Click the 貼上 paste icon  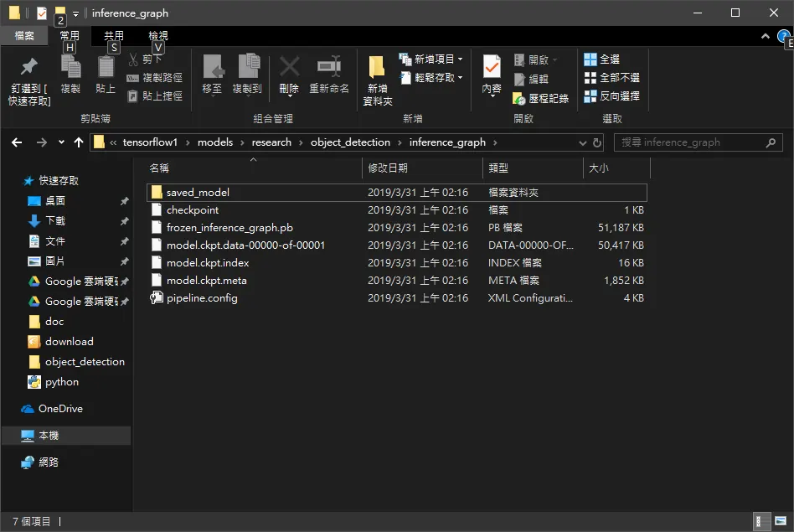tap(106, 66)
